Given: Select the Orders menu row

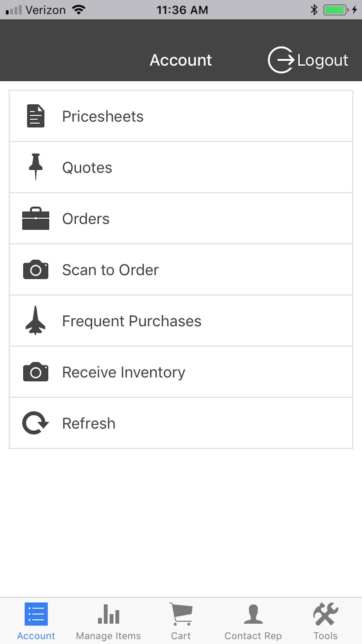Looking at the screenshot, I should 181,218.
